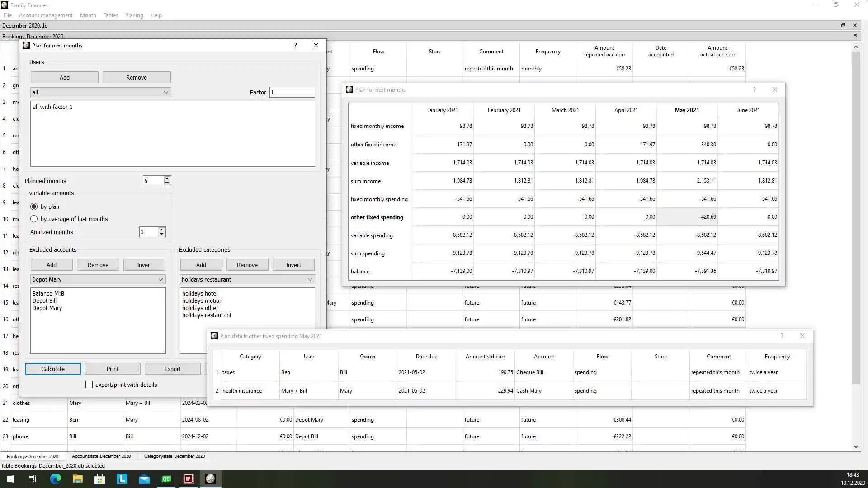868x488 pixels.
Task: Open the 'all' users dropdown selector
Action: pyautogui.click(x=100, y=92)
